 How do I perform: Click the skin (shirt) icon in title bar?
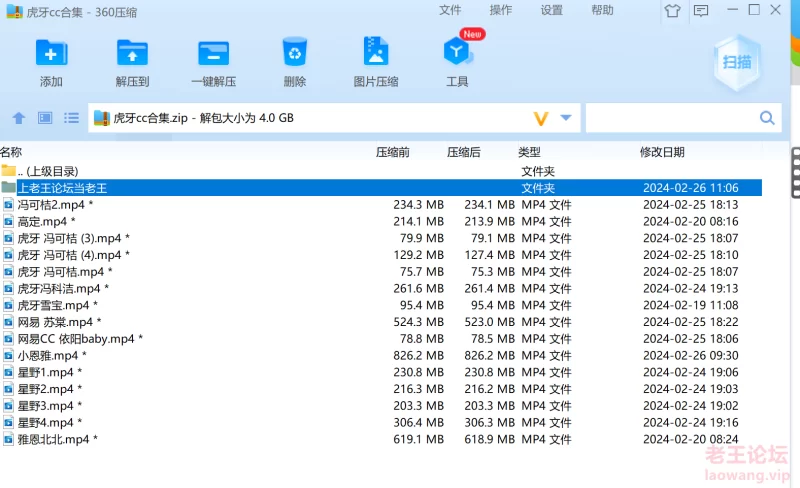672,10
